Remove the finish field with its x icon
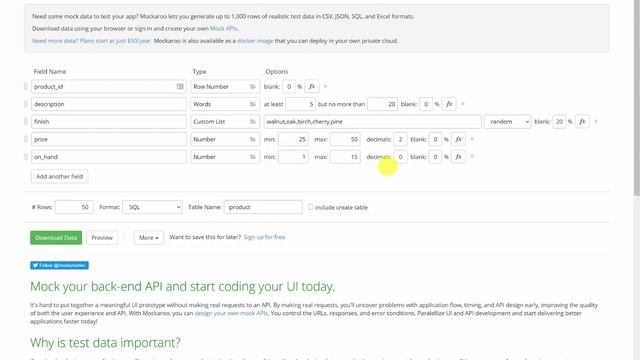Screen dimensions: 640x360 [x=596, y=122]
